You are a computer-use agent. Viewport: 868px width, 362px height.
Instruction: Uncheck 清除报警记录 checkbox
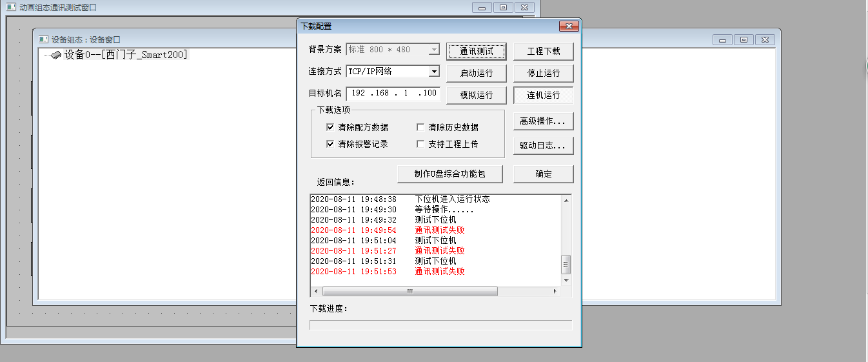tap(330, 145)
